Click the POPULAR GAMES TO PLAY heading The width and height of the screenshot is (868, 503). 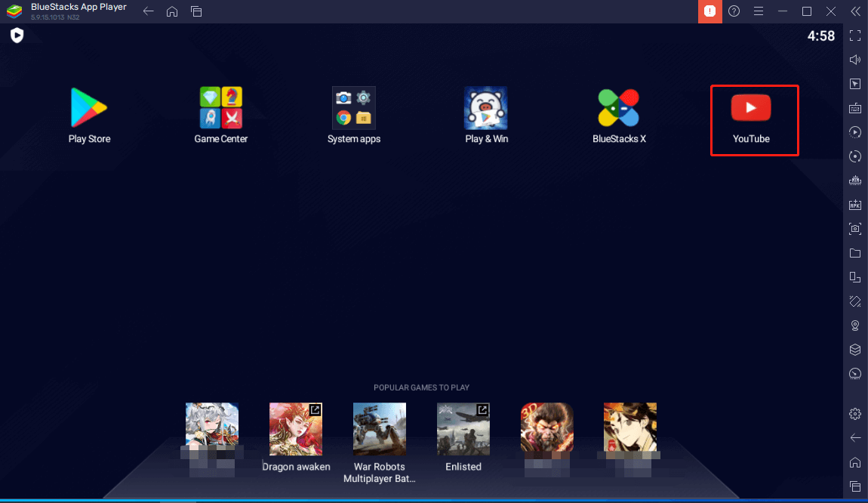click(x=421, y=387)
